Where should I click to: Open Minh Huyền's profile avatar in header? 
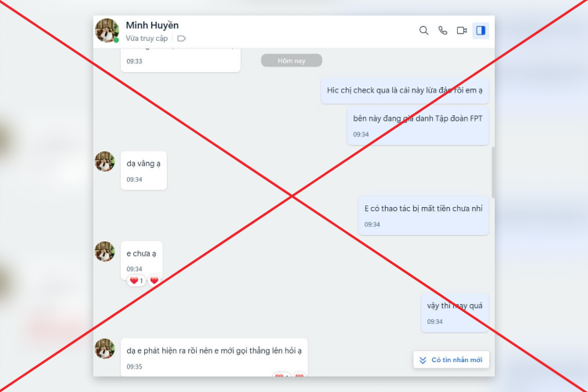107,31
